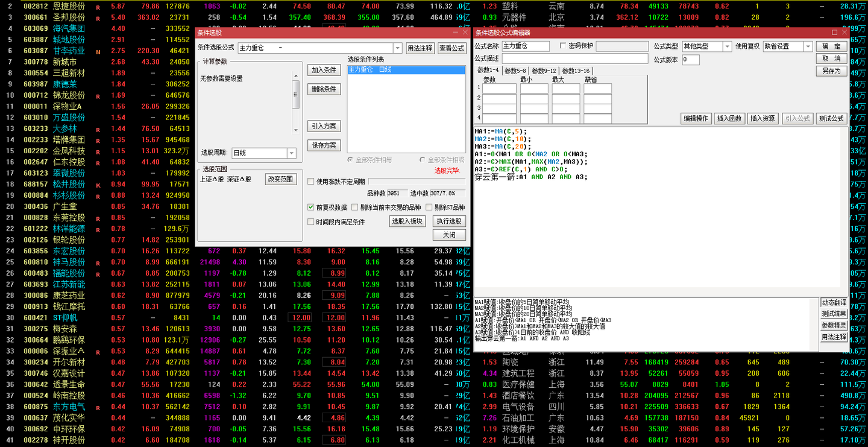The height and width of the screenshot is (447, 868).
Task: Select the 参数1-4 tab
Action: [x=488, y=70]
